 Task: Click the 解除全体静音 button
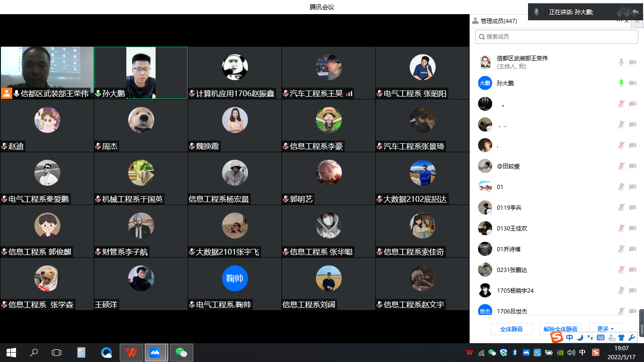click(560, 329)
